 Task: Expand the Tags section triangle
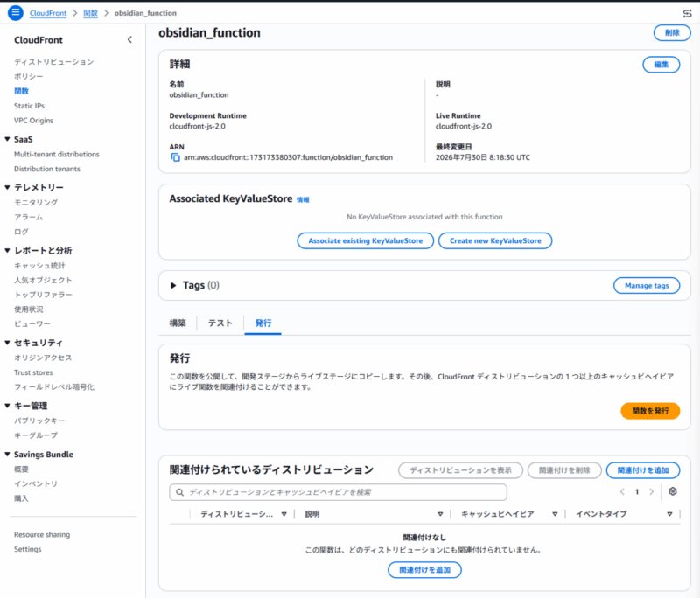tap(173, 285)
